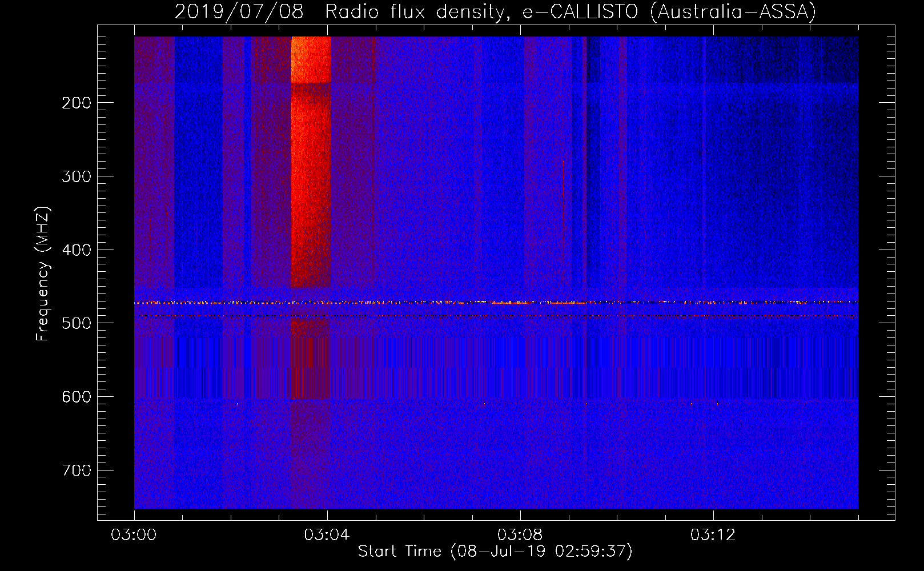Click the 600 frequency tick label
This screenshot has height=571, width=924.
(77, 397)
